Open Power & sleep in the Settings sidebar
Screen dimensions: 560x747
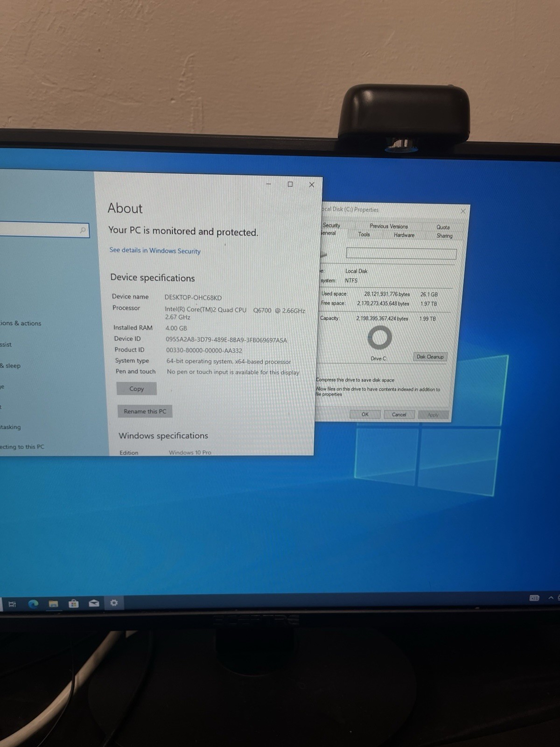(10, 366)
